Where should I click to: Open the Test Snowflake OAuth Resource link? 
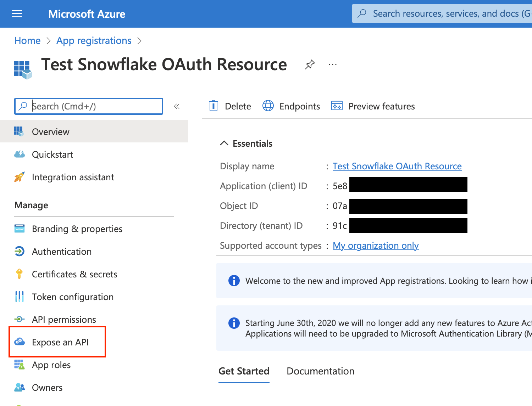pos(397,166)
